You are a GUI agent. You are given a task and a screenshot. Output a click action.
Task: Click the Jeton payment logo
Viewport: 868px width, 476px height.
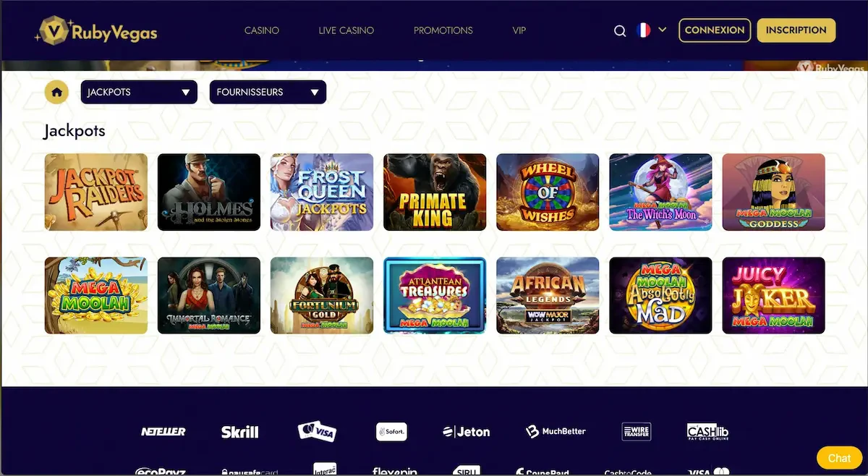(x=466, y=432)
